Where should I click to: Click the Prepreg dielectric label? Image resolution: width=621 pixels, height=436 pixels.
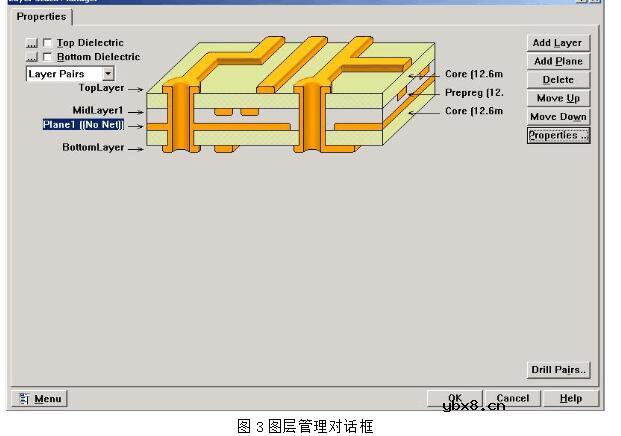473,93
